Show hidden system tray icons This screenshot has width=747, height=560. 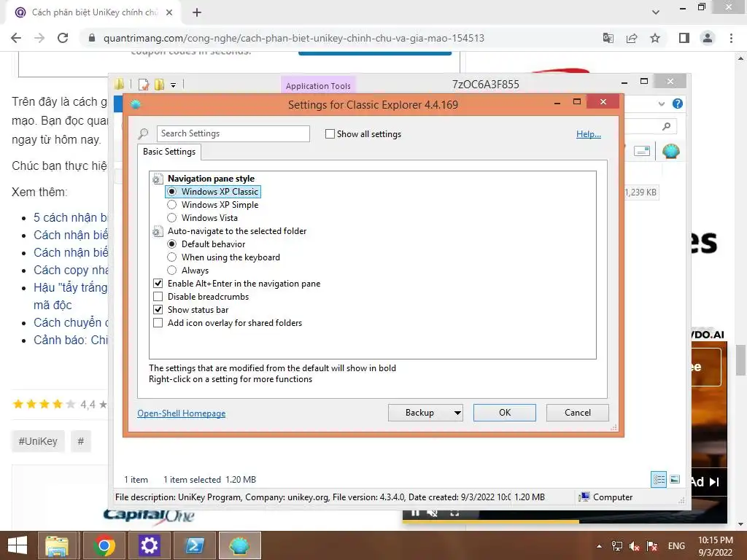[599, 546]
